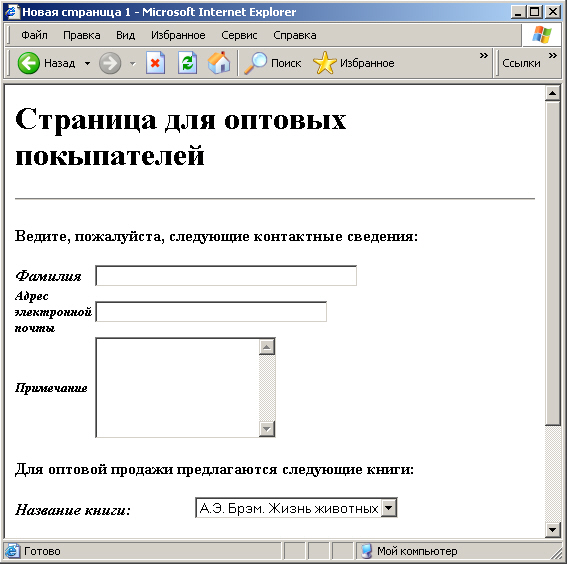Viewport: 567px width, 564px height.
Task: Maximize the Internet Explorer window
Action: pyautogui.click(x=535, y=12)
